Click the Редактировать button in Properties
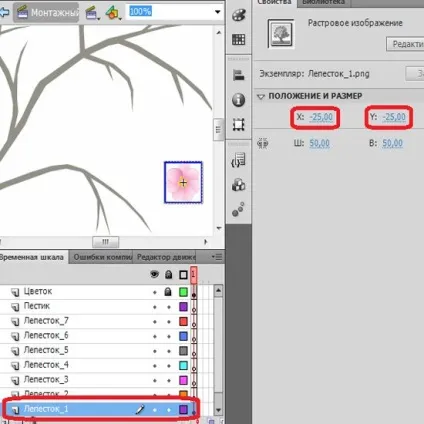 (405, 44)
